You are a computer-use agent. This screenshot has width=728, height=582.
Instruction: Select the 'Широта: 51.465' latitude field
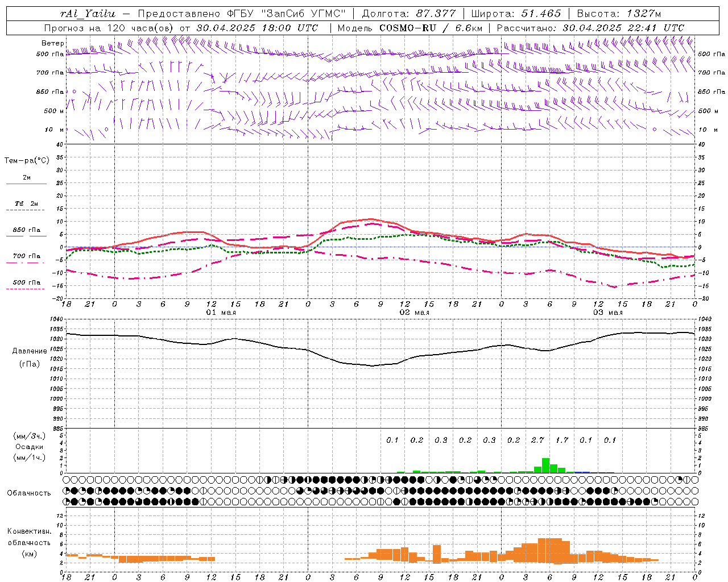coord(516,14)
